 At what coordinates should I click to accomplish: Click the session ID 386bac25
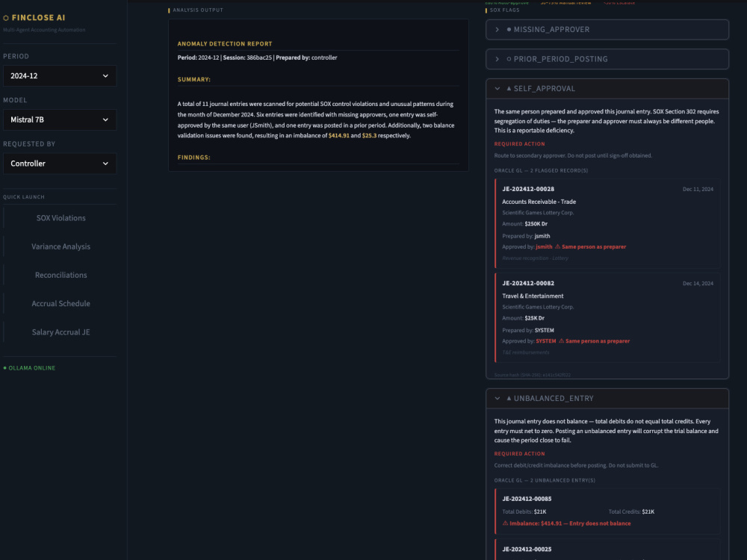(x=259, y=57)
